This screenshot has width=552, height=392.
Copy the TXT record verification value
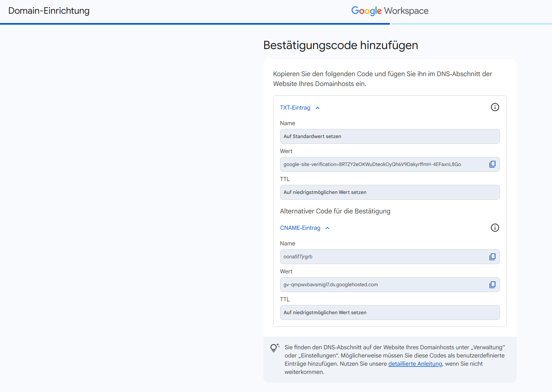[x=492, y=164]
